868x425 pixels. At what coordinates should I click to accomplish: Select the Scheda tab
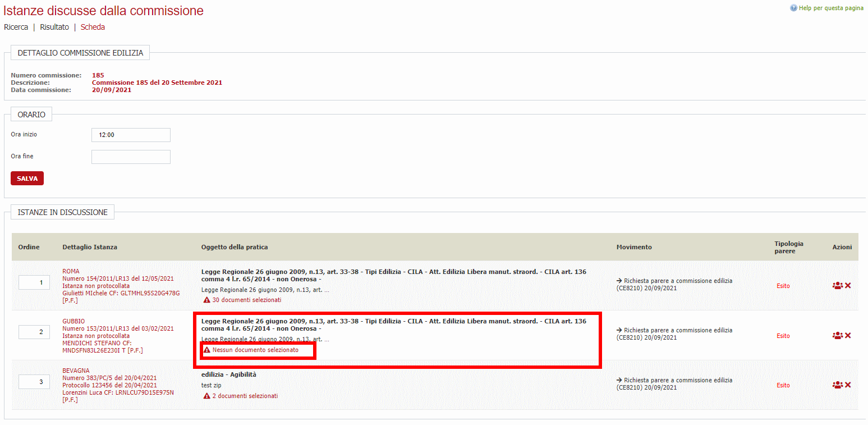click(93, 27)
